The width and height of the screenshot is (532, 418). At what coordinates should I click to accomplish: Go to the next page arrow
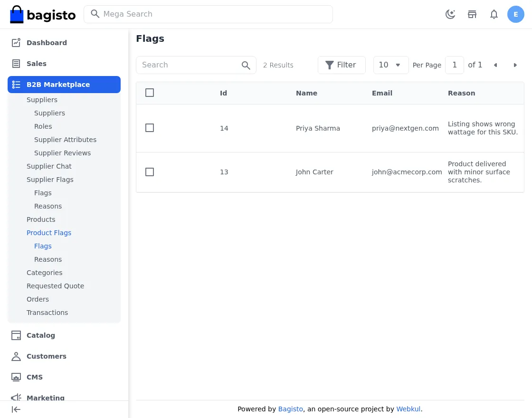515,65
